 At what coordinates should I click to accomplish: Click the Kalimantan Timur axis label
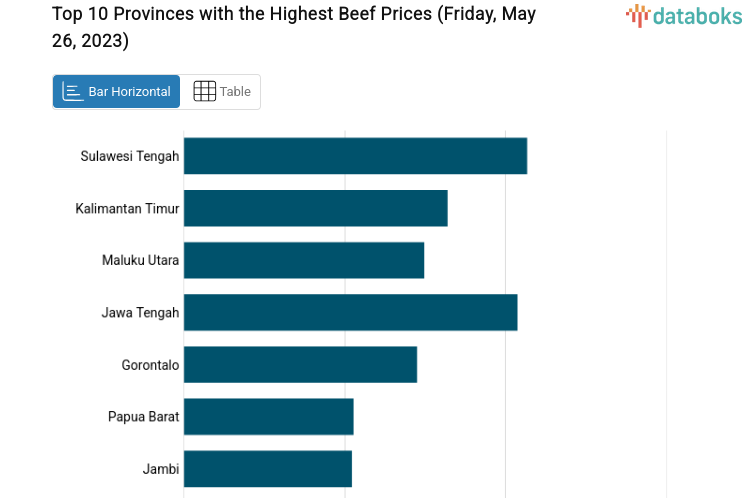pos(127,208)
